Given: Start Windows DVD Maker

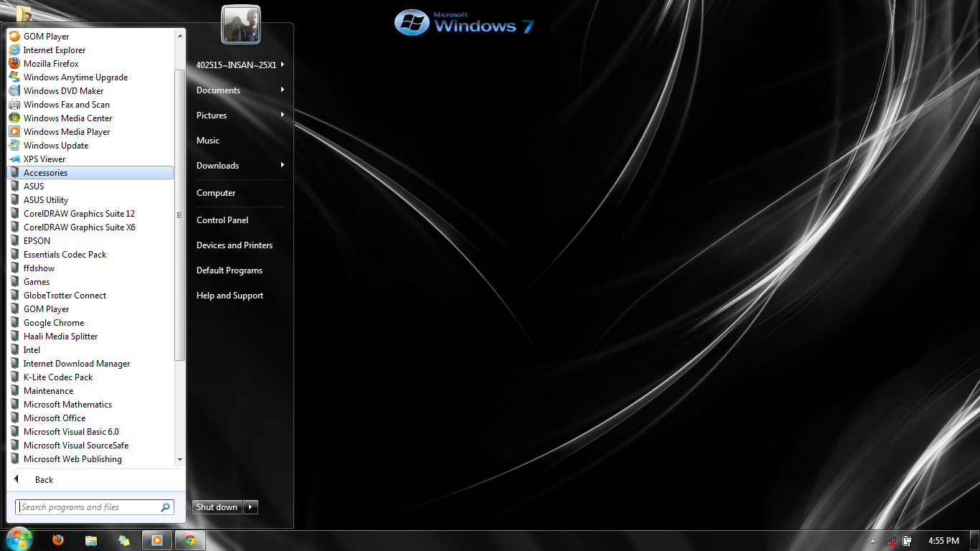Looking at the screenshot, I should click(x=90, y=91).
